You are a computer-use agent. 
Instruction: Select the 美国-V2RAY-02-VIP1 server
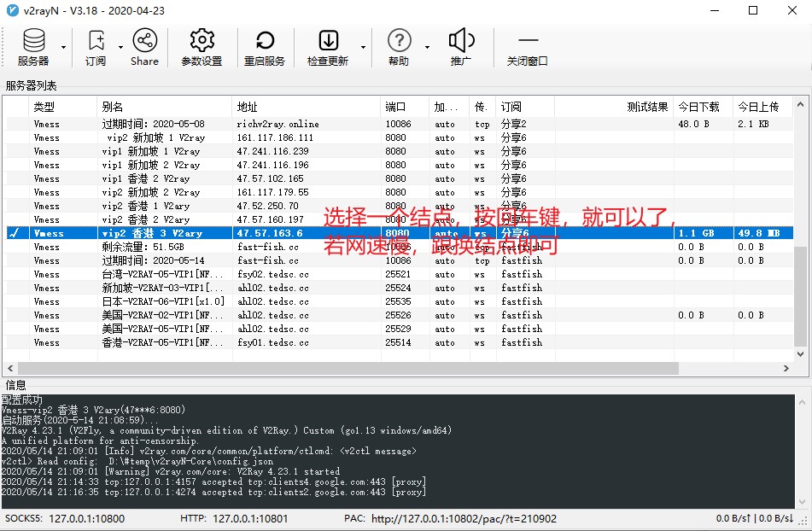tap(398, 315)
